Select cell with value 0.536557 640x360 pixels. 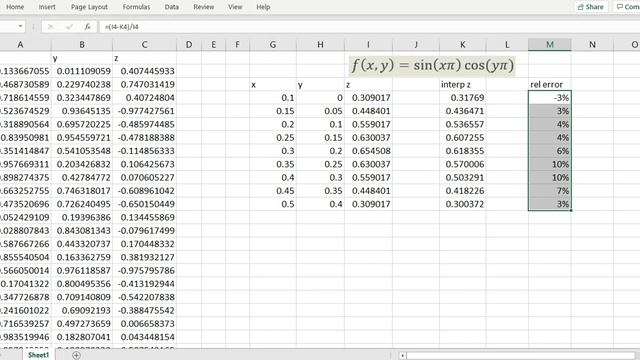(462, 124)
